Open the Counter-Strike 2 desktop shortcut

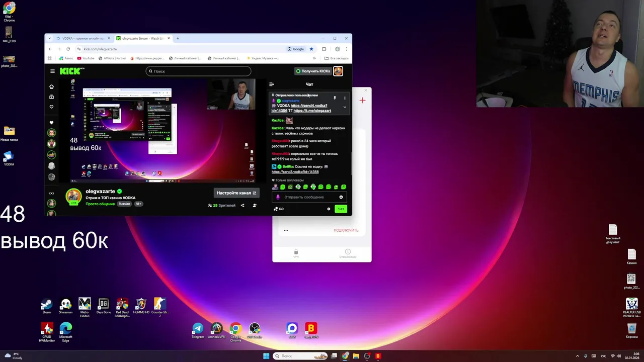(x=160, y=308)
